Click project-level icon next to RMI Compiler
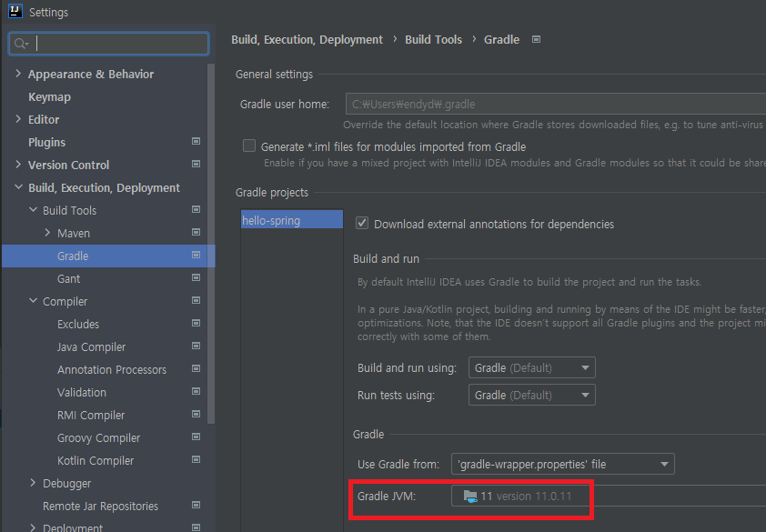The width and height of the screenshot is (766, 532). (196, 414)
